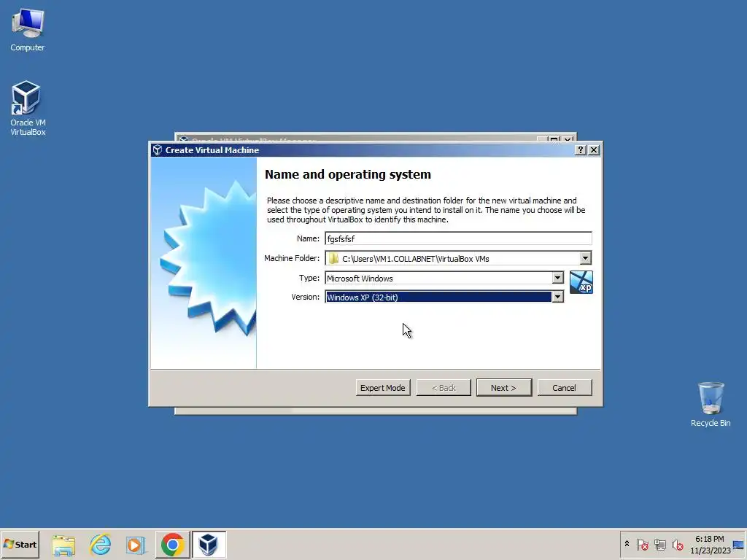Select the Oracle VM VirtualBox desktop shortcut
Viewport: 747px width, 560px height.
tap(27, 108)
